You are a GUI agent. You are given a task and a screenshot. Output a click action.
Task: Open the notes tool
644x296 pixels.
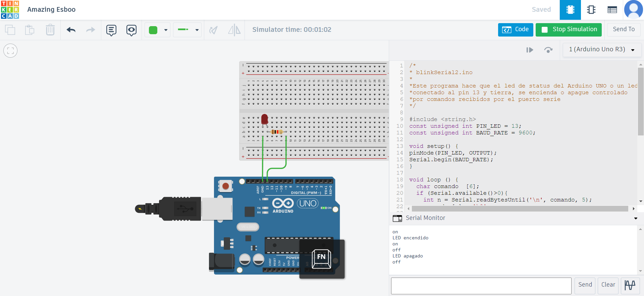point(111,30)
